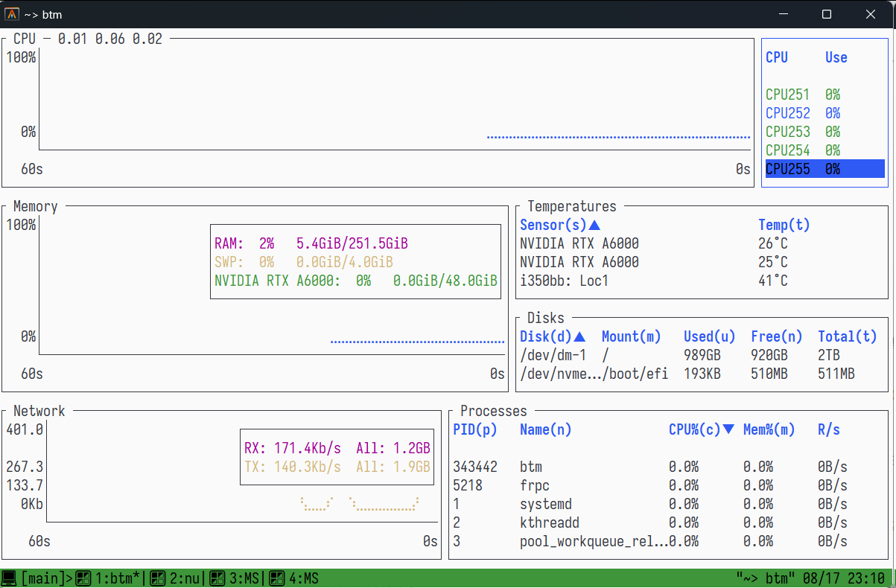Select the pool_workqueue_rel… process row

click(669, 541)
